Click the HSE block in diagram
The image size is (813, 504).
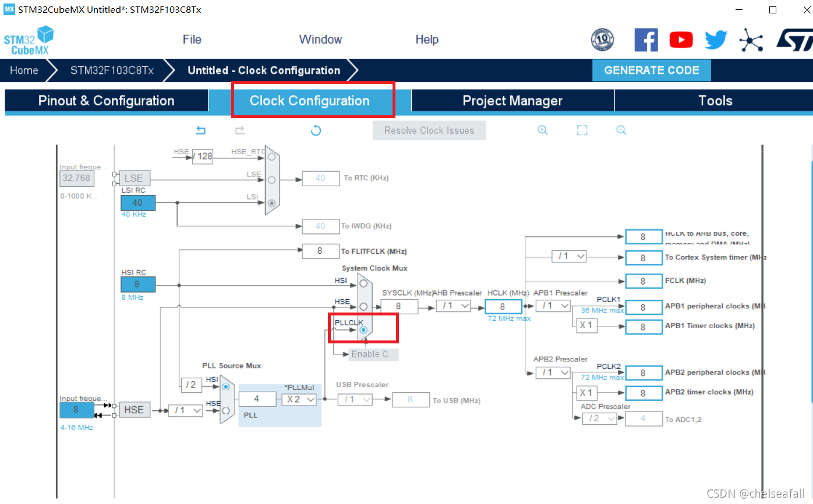click(135, 410)
